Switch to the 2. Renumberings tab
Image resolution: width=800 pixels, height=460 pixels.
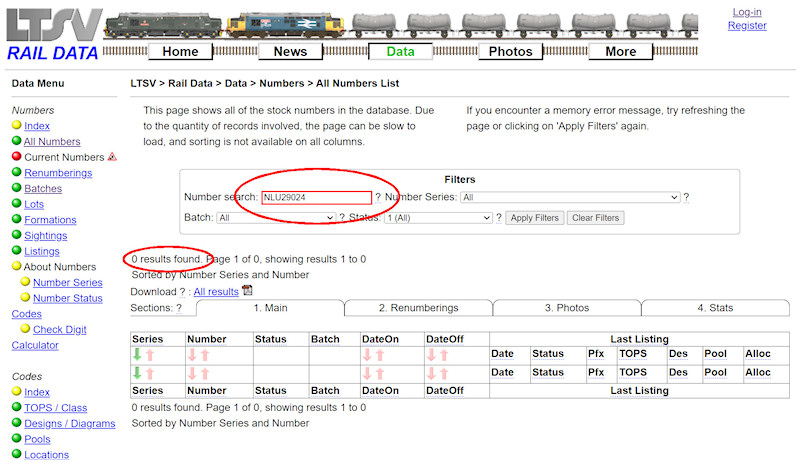tap(417, 308)
